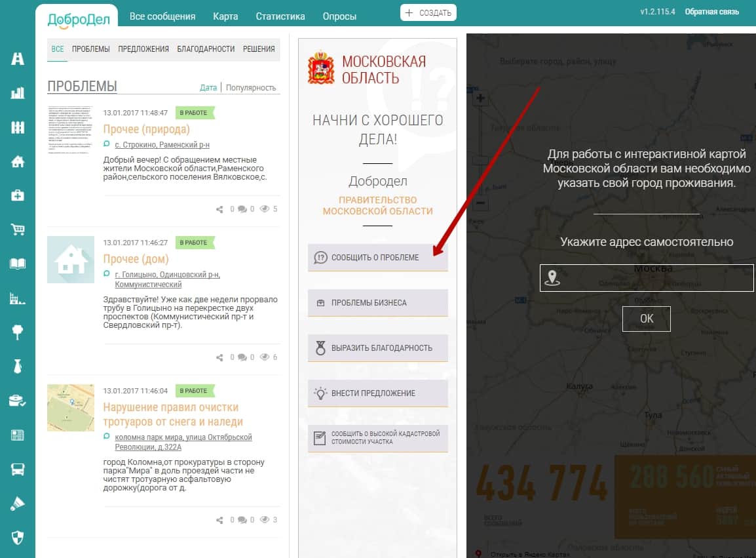This screenshot has height=558, width=756.
Task: Click the high cadastral value report button
Action: pyautogui.click(x=378, y=438)
